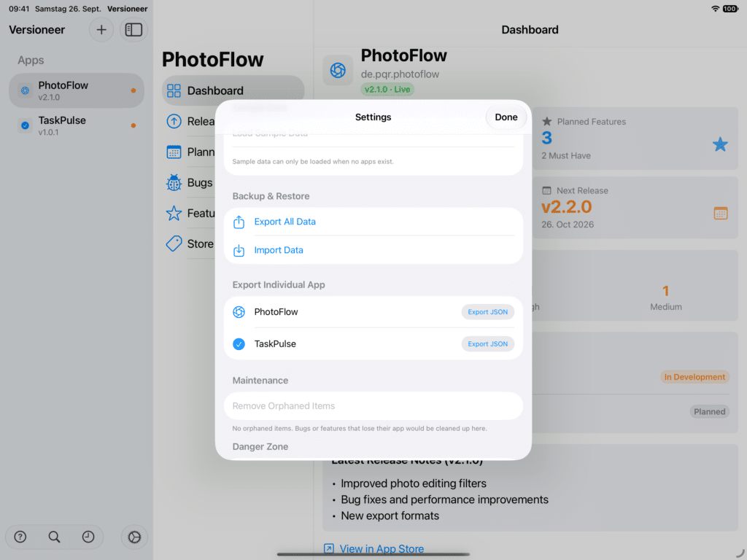Export TaskPulse as JSON
This screenshot has height=560, width=747.
pyautogui.click(x=488, y=344)
